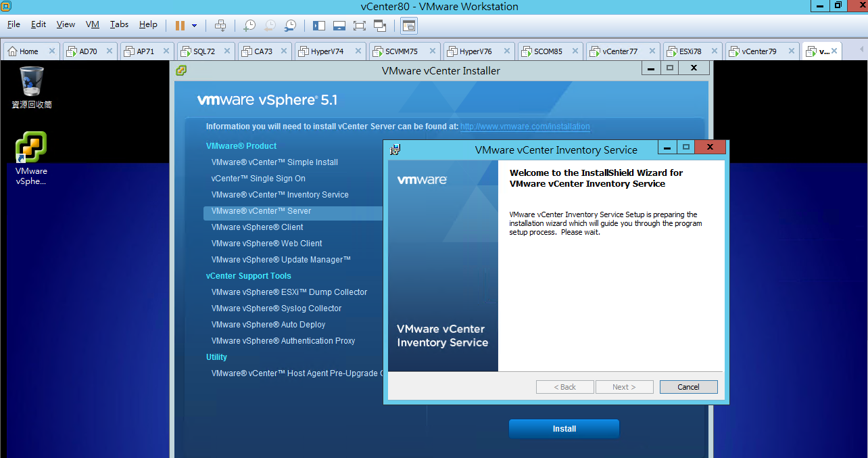Select VMware vSphere Auto Deploy
868x458 pixels.
[268, 325]
